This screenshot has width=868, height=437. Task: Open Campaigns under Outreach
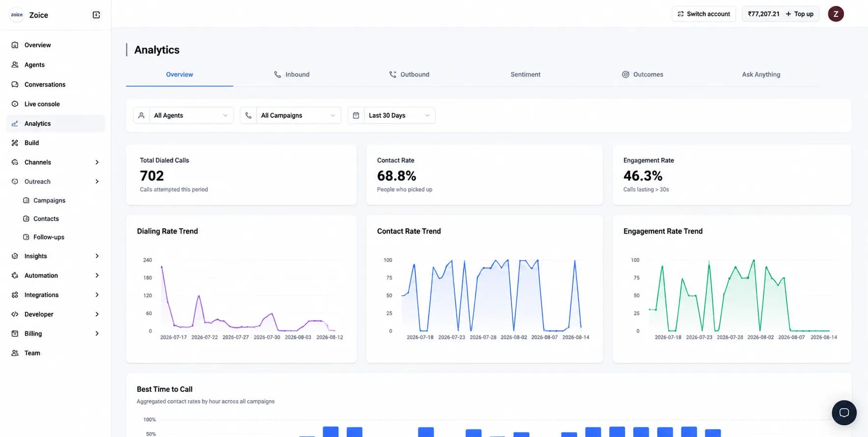pos(49,200)
